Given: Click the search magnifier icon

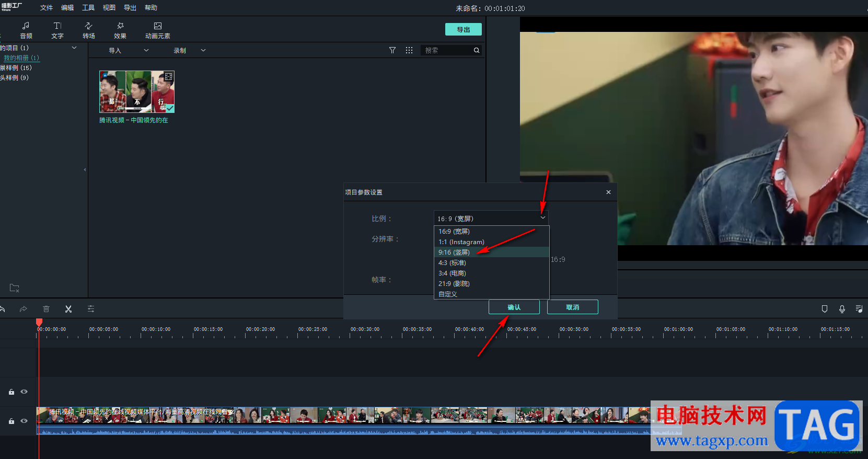Looking at the screenshot, I should point(477,50).
